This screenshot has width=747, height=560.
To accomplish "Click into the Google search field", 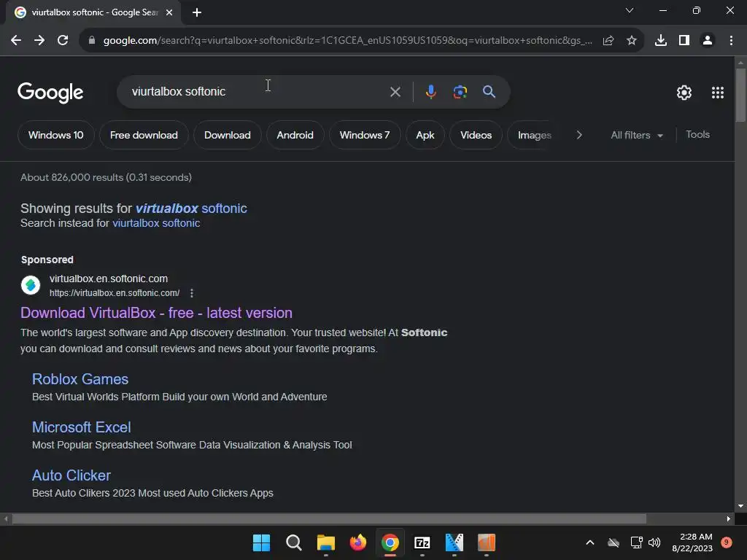I will pos(258,91).
